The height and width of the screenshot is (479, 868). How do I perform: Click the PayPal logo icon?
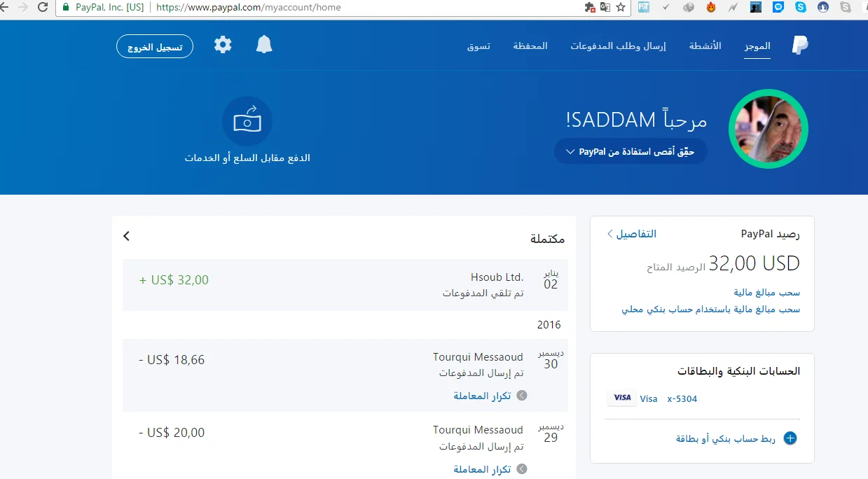coord(799,46)
